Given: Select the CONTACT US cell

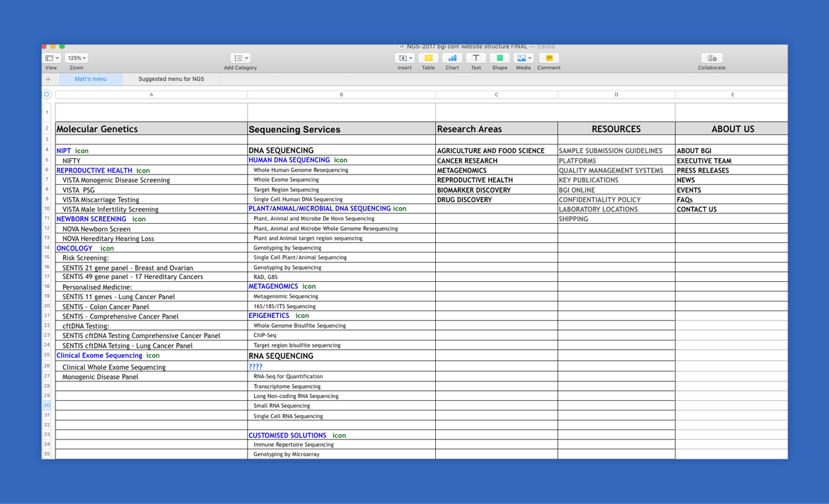Looking at the screenshot, I should [732, 209].
